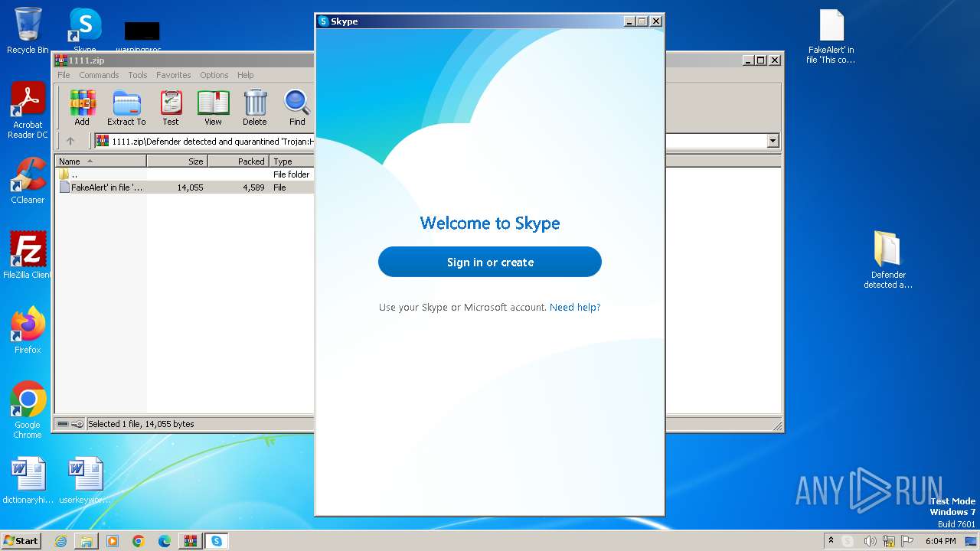This screenshot has height=551, width=980.
Task: Click the Skype logo in the title bar
Action: [323, 21]
